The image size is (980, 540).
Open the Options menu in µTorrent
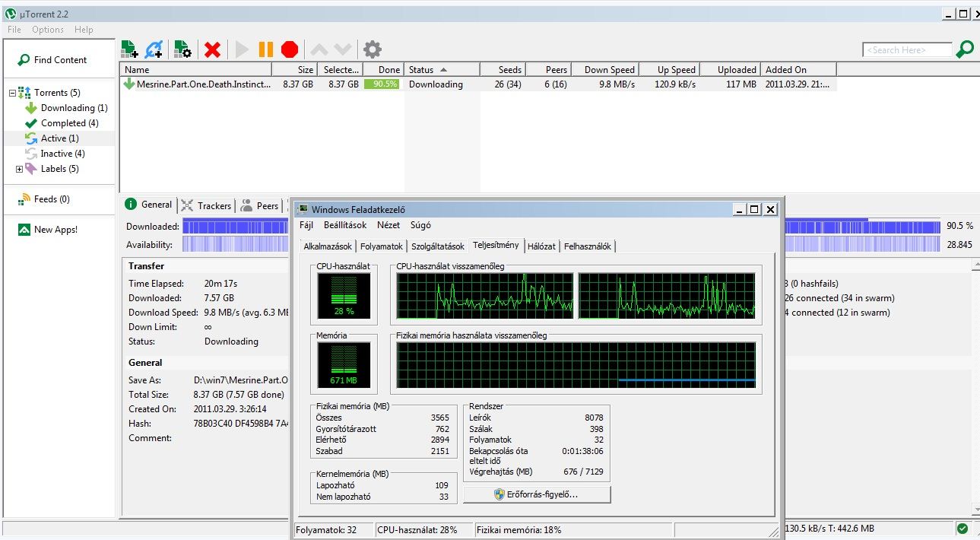pos(48,30)
